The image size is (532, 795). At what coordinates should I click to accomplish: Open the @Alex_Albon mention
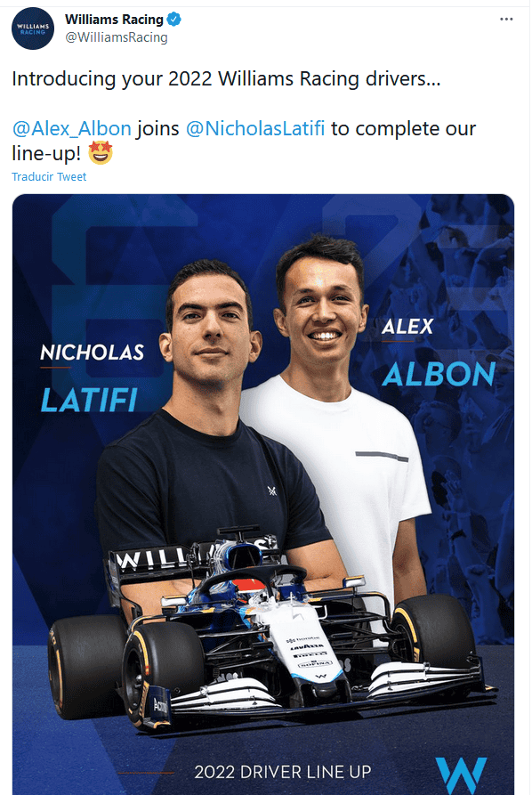72,129
